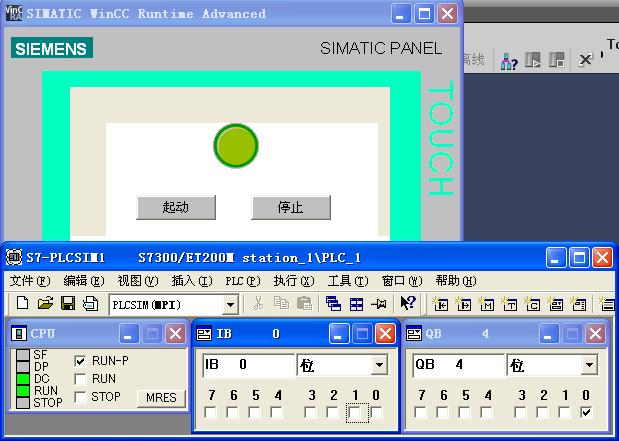Open the PLC(P) menu
The width and height of the screenshot is (619, 441).
(x=243, y=281)
